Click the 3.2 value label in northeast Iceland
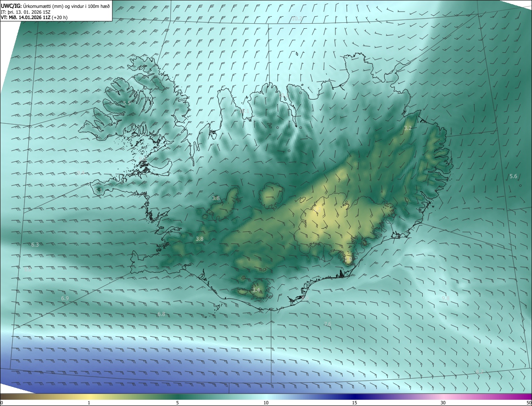The height and width of the screenshot is (406, 532). pyautogui.click(x=408, y=128)
